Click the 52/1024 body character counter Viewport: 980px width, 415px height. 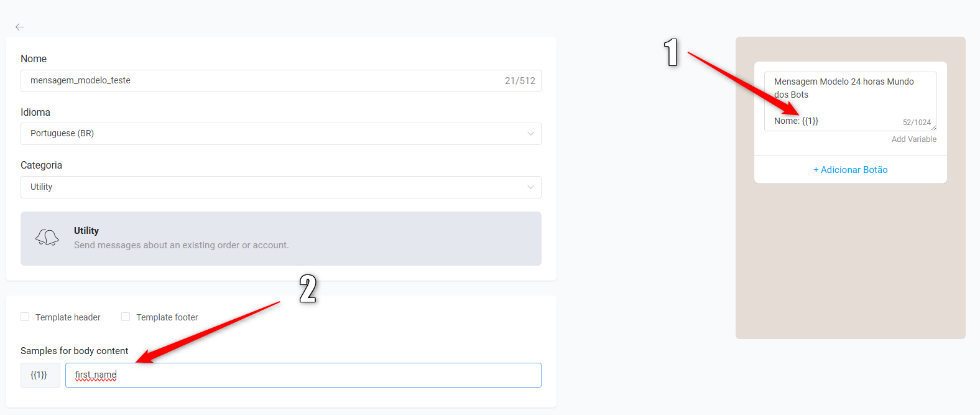(917, 123)
